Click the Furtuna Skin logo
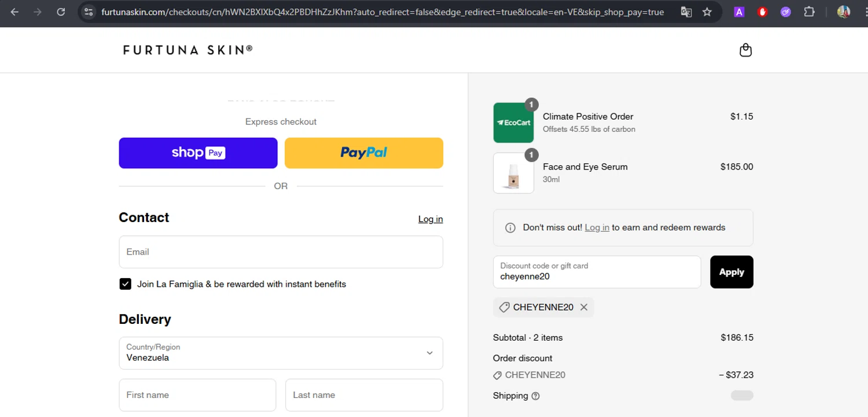 tap(188, 50)
